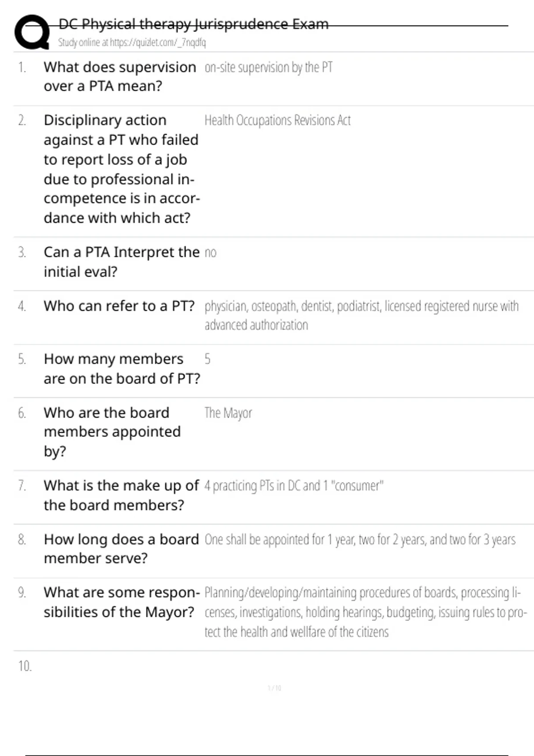Select the board make up question
The image size is (534, 756).
tap(121, 495)
